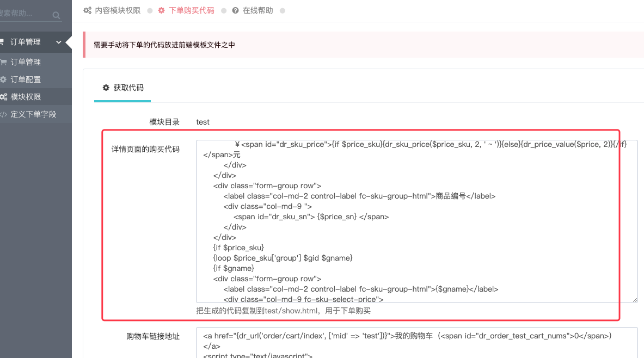Open the 订单配置 sidebar link

[26, 79]
